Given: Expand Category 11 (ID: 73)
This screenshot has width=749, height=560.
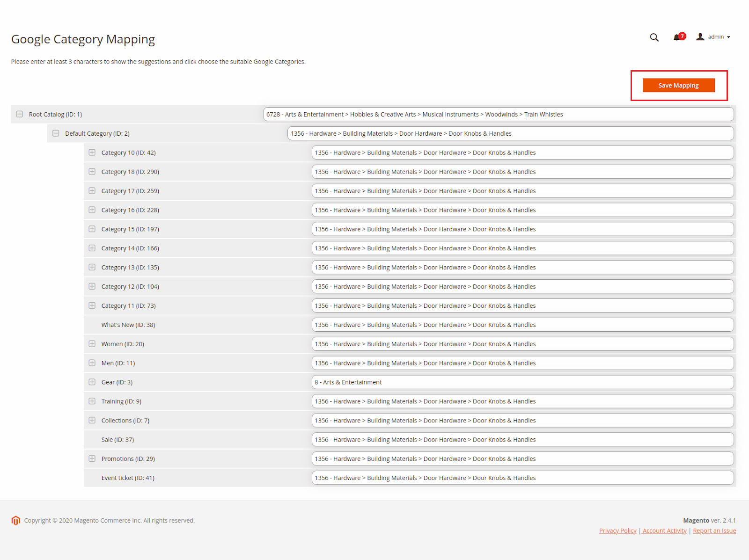Looking at the screenshot, I should tap(92, 305).
